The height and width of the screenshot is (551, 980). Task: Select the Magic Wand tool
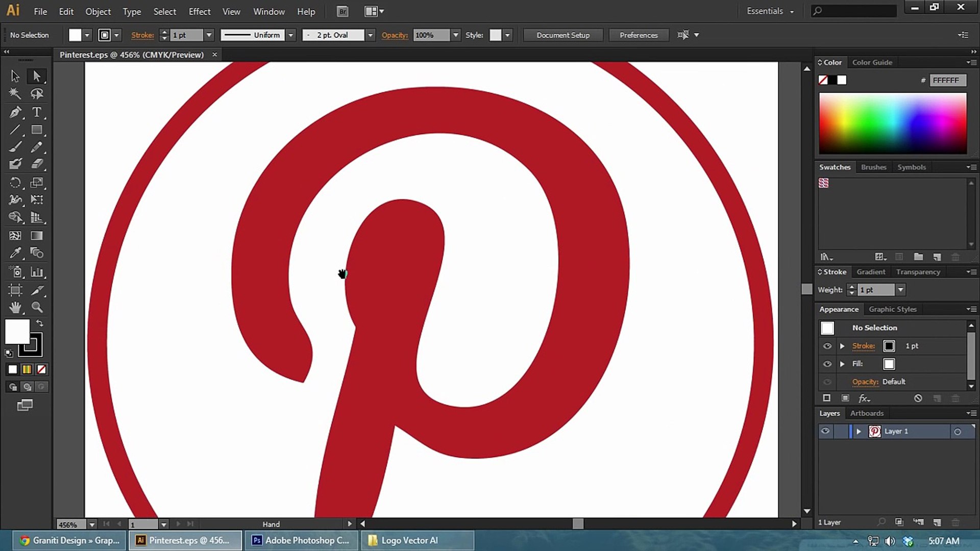(15, 94)
